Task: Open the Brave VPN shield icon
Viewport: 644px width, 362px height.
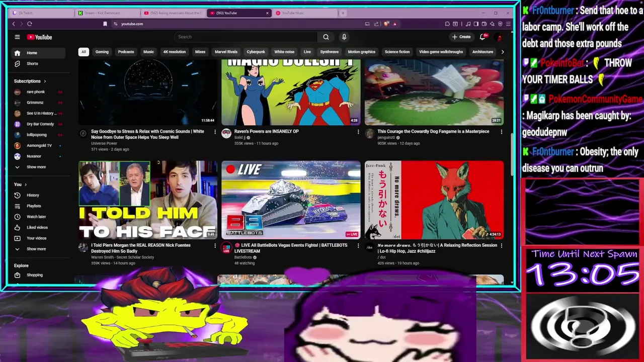Action: click(500, 24)
